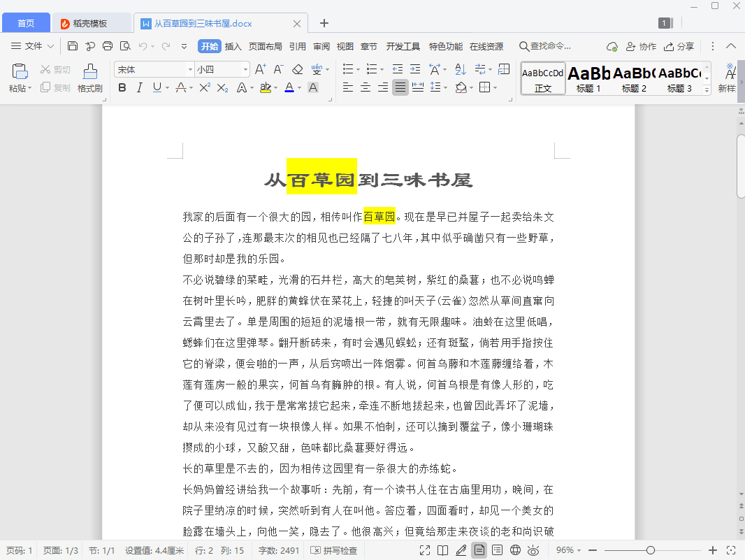Screen dimensions: 745x560
Task: Toggle page layout view
Action: tap(479, 550)
